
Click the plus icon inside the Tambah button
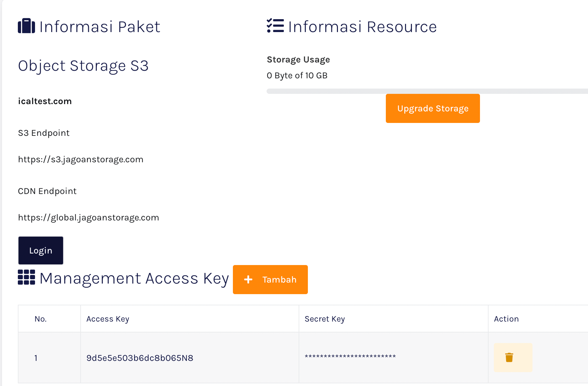tap(248, 279)
